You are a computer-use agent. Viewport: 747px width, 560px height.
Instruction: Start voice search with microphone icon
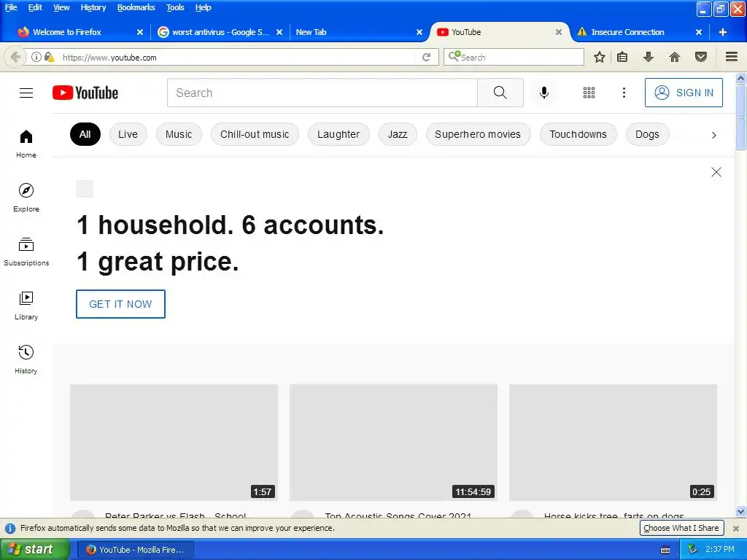pos(543,93)
